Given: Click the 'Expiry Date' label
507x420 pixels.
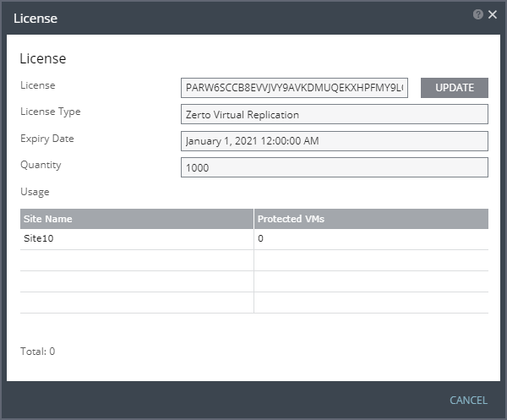Looking at the screenshot, I should pyautogui.click(x=46, y=139).
